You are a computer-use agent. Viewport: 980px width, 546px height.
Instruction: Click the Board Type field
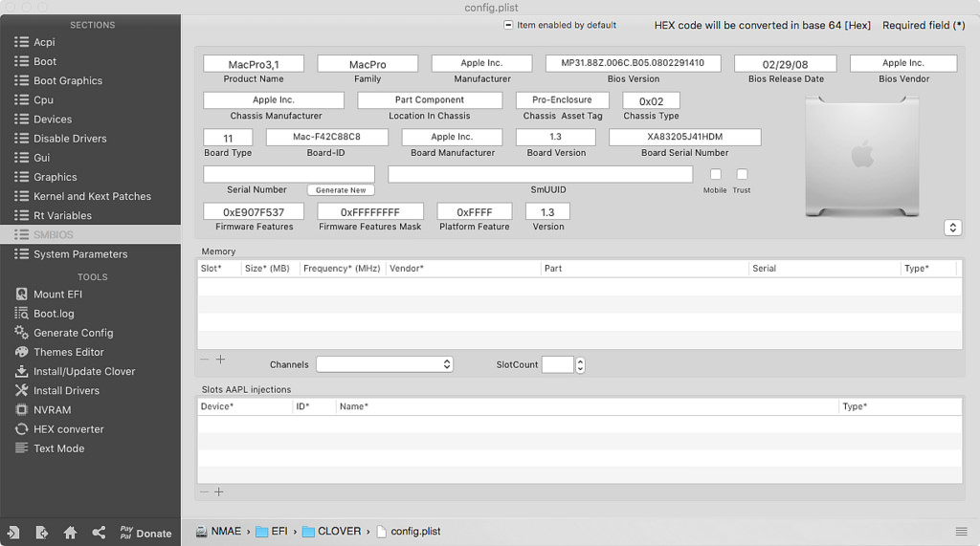[x=228, y=138]
